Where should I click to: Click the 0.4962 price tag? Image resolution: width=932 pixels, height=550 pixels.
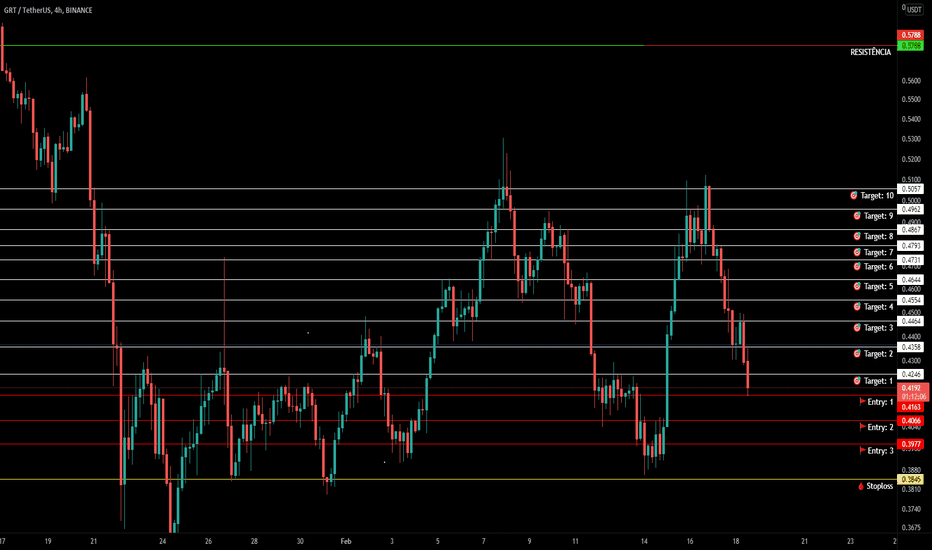coord(910,209)
